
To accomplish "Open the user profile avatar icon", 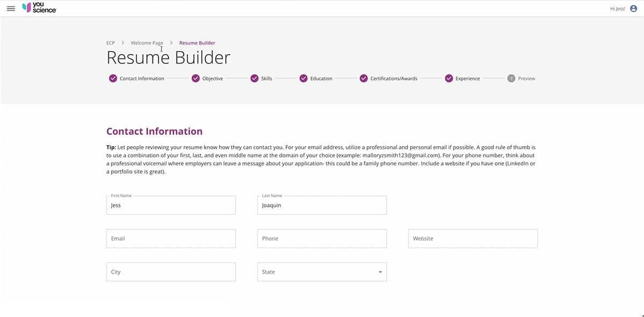I will click(x=634, y=9).
